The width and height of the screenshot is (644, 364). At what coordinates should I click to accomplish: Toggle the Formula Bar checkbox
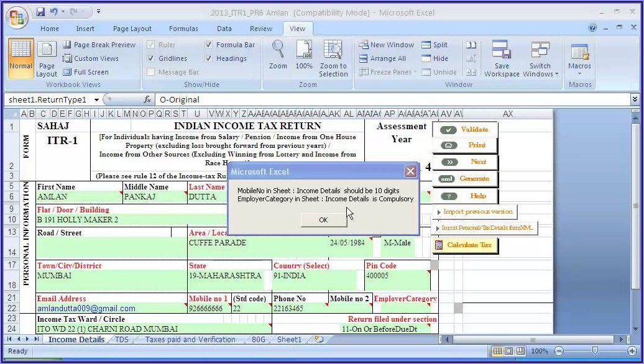(x=209, y=45)
